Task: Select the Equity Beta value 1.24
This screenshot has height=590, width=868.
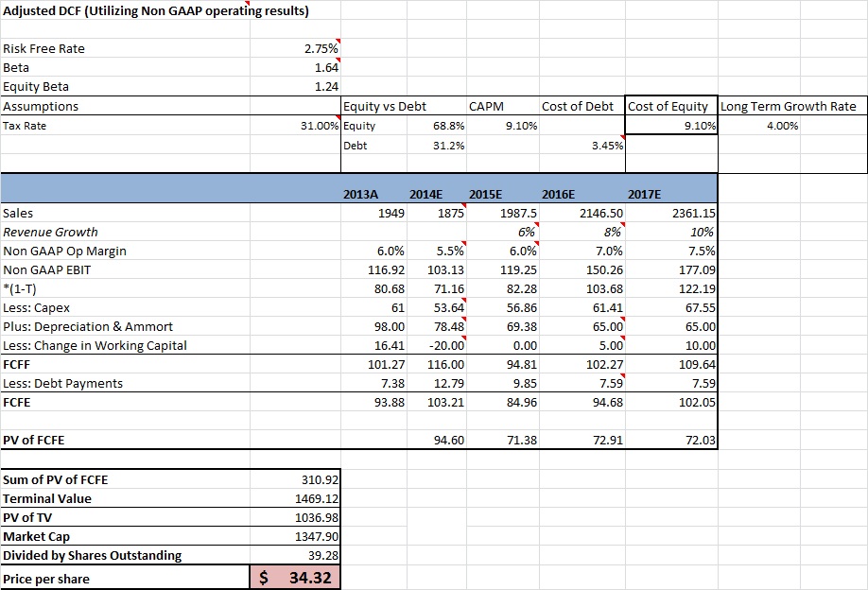Action: [295, 86]
